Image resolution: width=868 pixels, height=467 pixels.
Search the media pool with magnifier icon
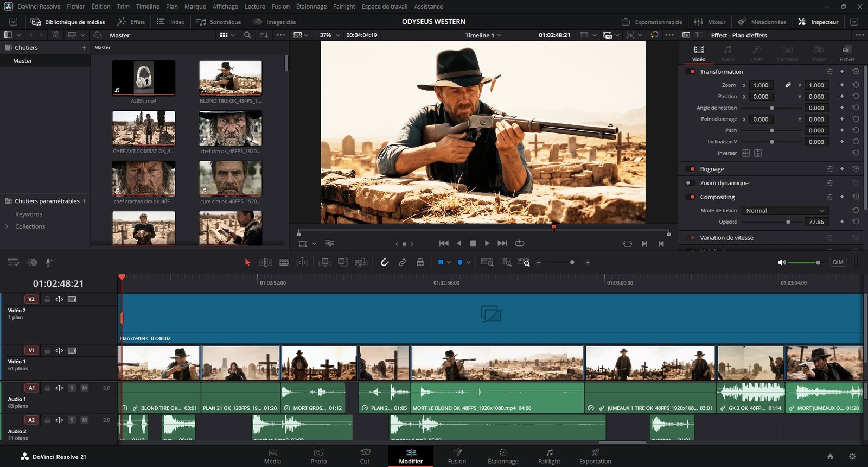tap(247, 35)
